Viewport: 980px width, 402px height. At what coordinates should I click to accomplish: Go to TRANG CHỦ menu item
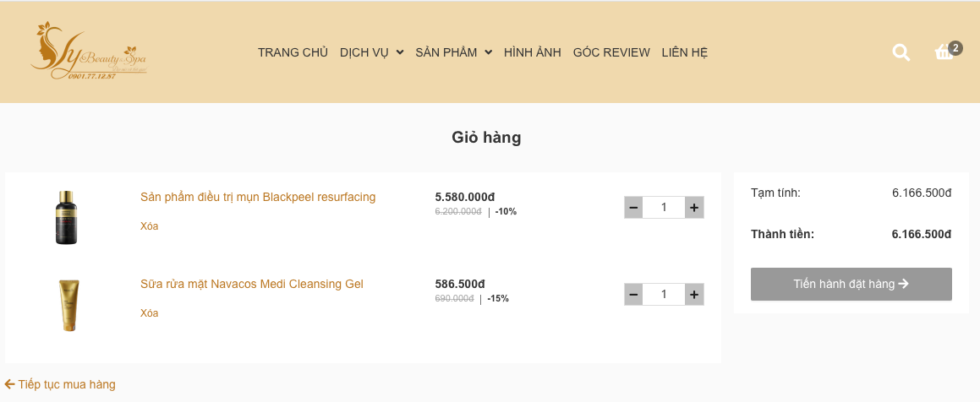pyautogui.click(x=293, y=52)
